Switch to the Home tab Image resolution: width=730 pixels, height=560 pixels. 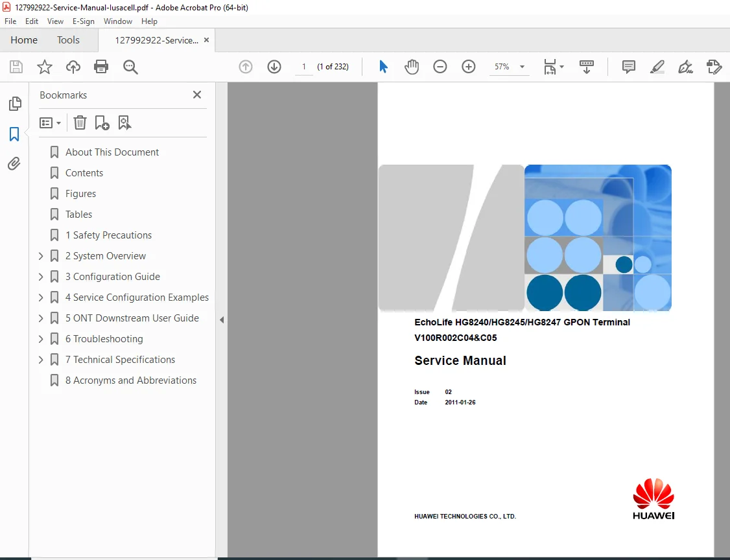(x=24, y=40)
